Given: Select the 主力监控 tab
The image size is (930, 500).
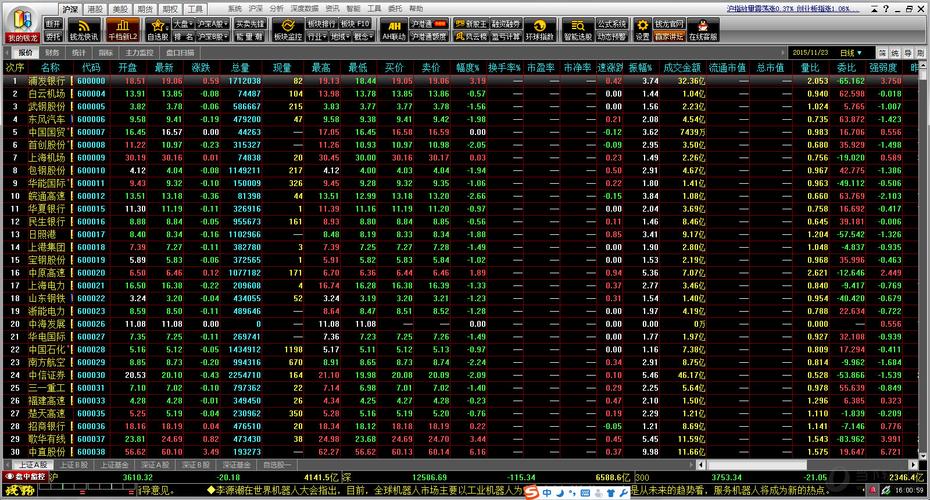Looking at the screenshot, I should (x=139, y=51).
